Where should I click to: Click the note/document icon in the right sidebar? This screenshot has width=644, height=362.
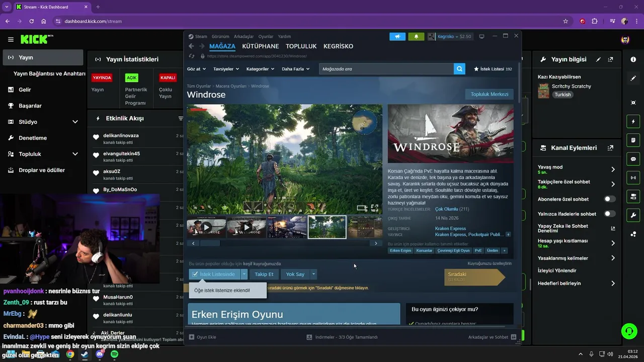coord(633,140)
